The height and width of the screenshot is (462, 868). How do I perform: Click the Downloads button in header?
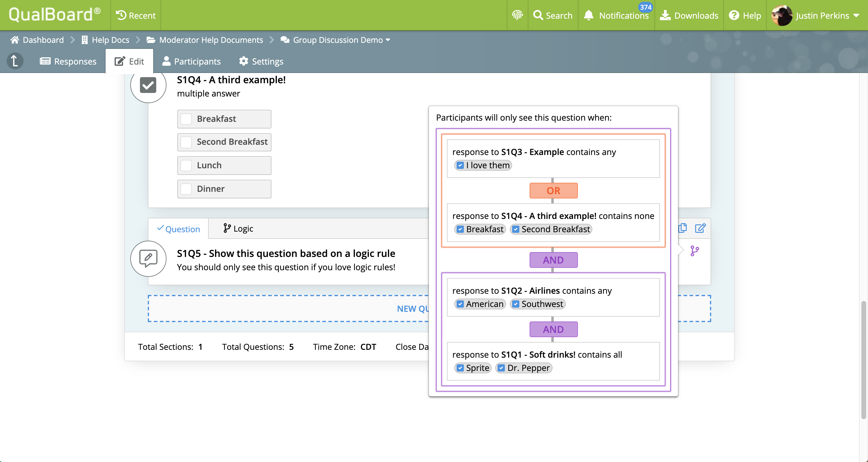click(689, 15)
